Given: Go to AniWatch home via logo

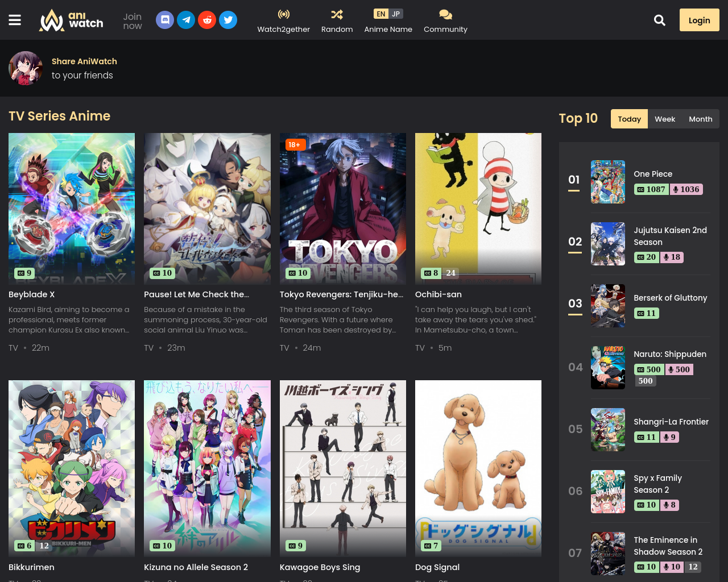Looking at the screenshot, I should 71,20.
